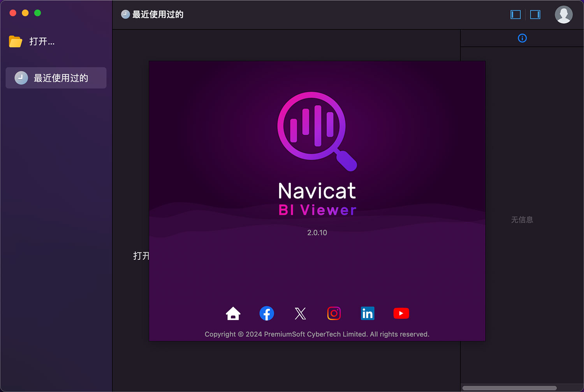This screenshot has width=584, height=392.
Task: Toggle the left sidebar pane
Action: (x=515, y=15)
